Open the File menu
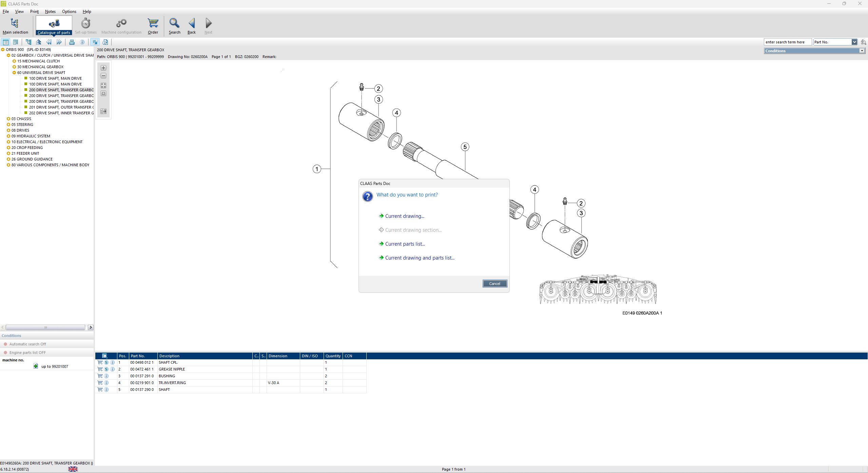Viewport: 868px width, 473px height. pyautogui.click(x=6, y=12)
